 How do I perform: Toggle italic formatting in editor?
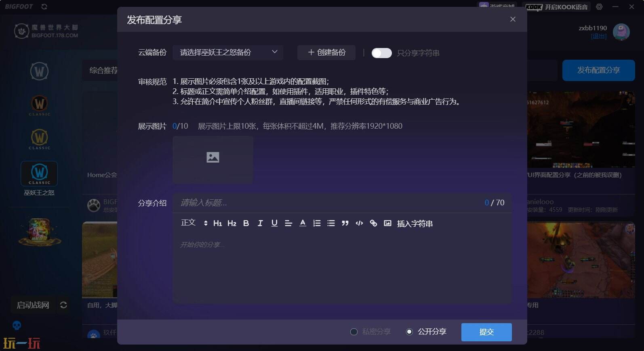coord(260,223)
